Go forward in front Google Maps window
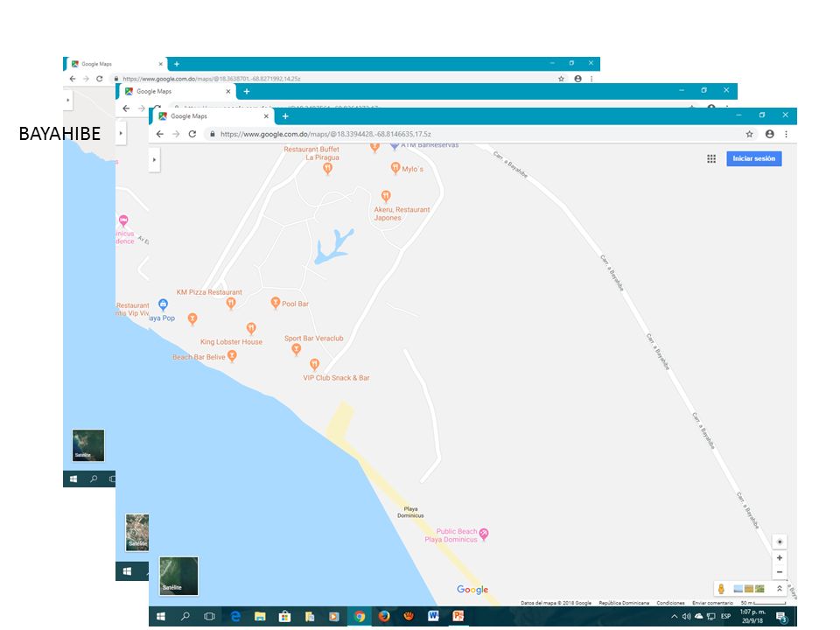Screen dimensions: 840x630 tap(176, 134)
